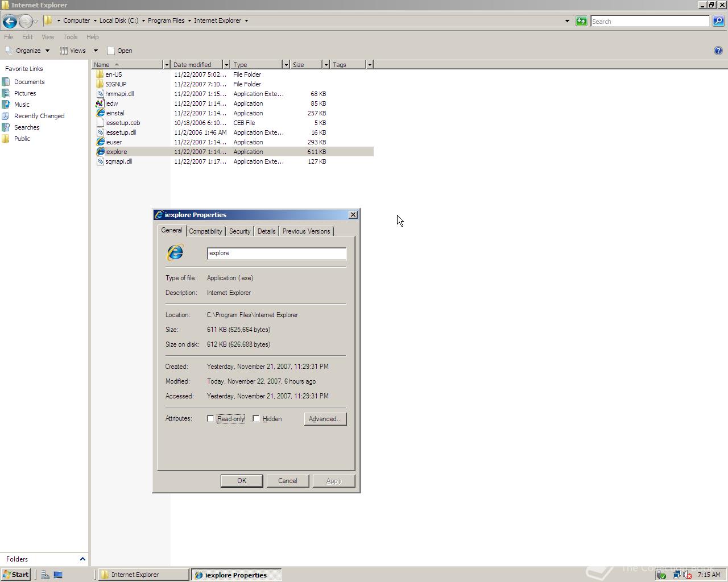
Task: Open the Name column filter dropdown
Action: pyautogui.click(x=167, y=65)
